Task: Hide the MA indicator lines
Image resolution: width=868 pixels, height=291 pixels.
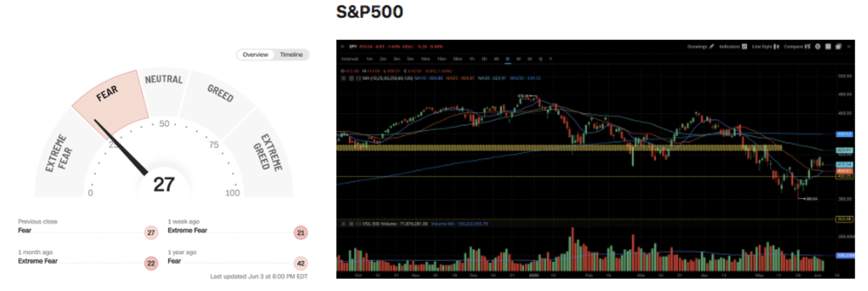Action: tap(358, 78)
